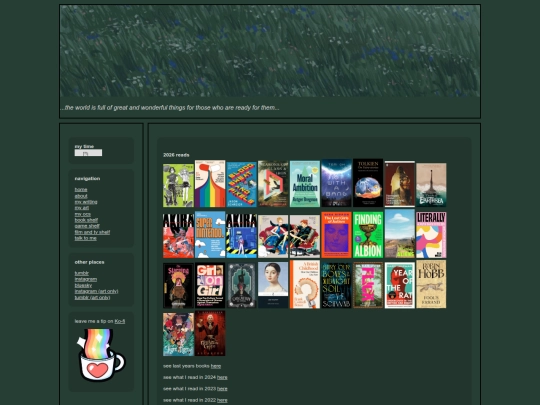Open the dark red Gothic book cover

[210, 333]
